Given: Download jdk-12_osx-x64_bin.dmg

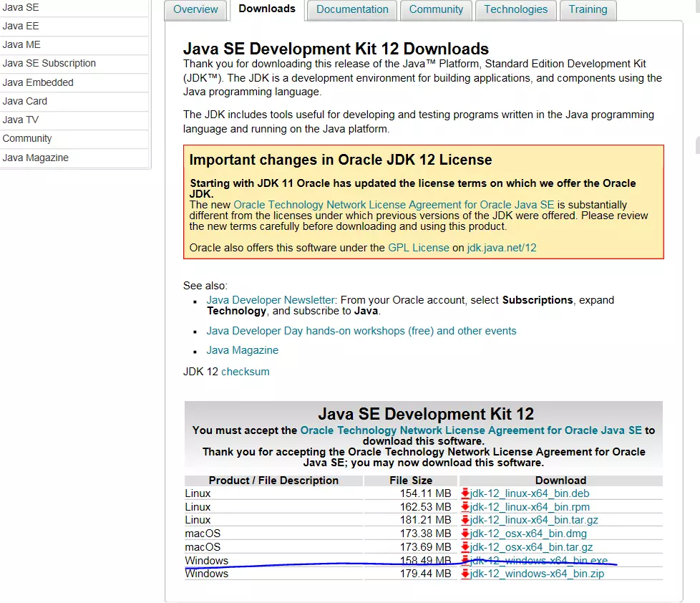Looking at the screenshot, I should (528, 534).
